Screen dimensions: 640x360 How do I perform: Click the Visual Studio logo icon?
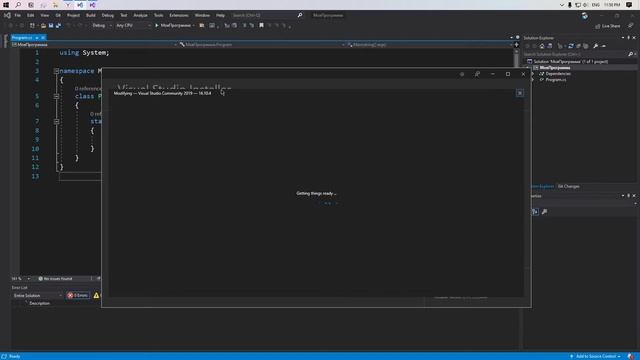tap(7, 15)
